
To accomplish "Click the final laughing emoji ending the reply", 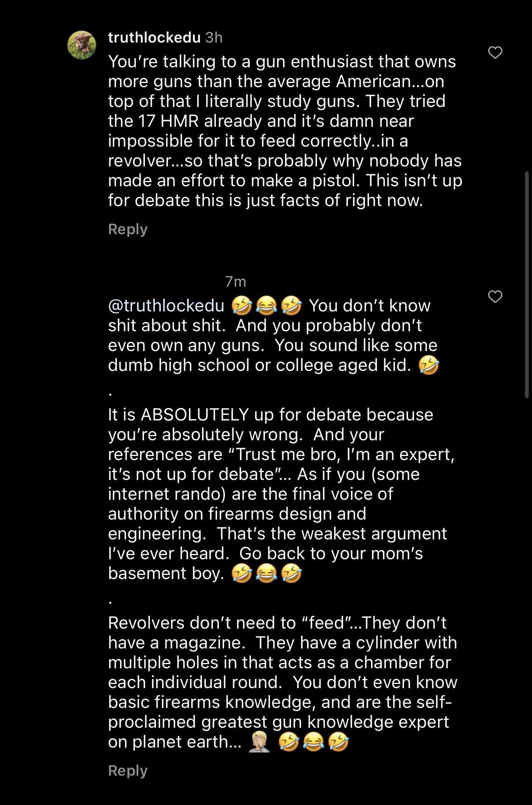I will 338,742.
